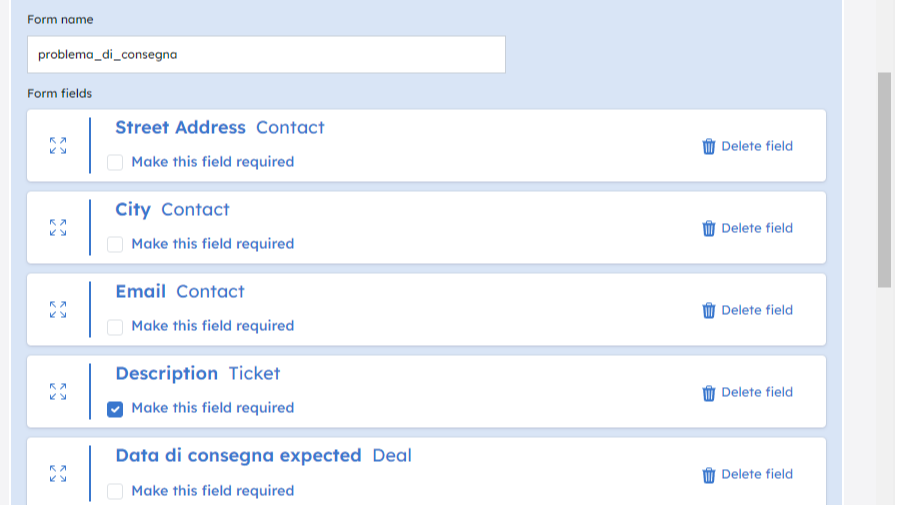Click trash icon on Description row
Screen dimensions: 898x505
709,392
